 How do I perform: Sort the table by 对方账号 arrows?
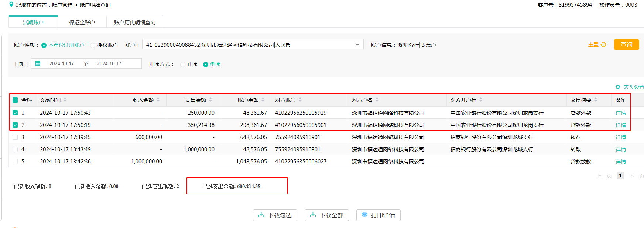[x=300, y=100]
